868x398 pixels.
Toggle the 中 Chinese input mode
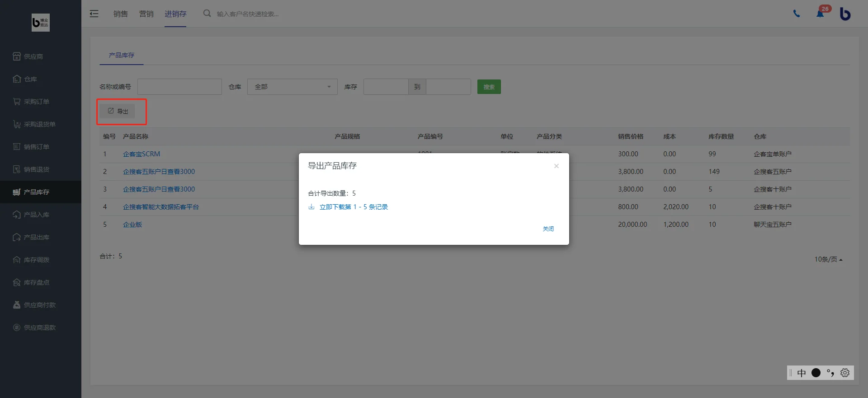point(802,373)
